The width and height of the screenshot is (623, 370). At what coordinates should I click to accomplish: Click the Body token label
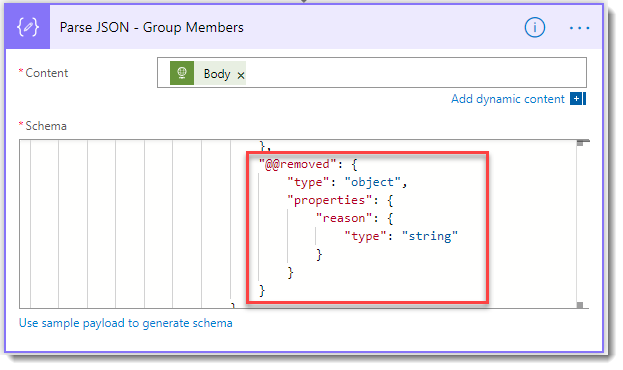click(x=217, y=74)
